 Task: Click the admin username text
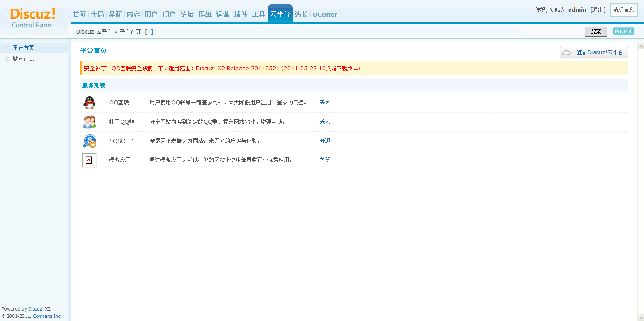(x=577, y=9)
